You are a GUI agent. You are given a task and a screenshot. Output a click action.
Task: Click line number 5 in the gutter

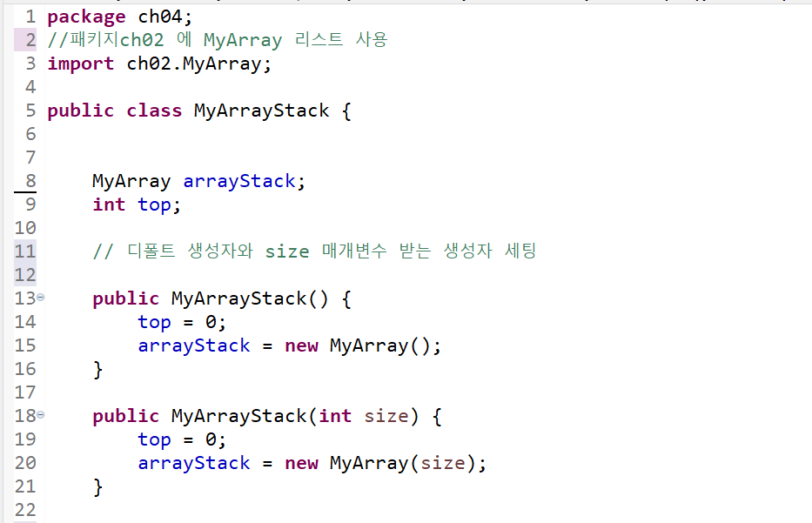(30, 111)
